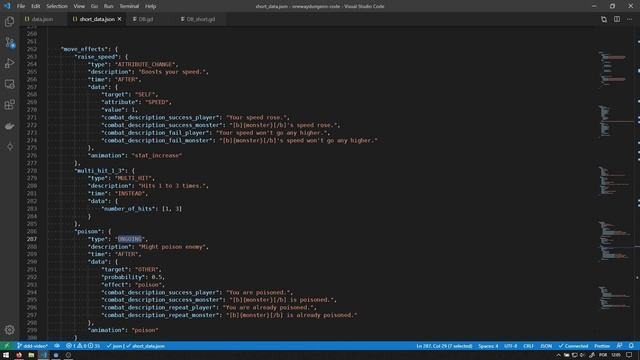
Task: Open the Edit menu
Action: pos(36,6)
